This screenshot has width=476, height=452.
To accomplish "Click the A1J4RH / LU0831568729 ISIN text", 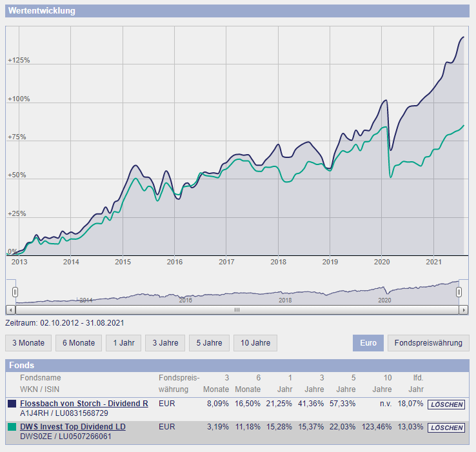I will point(64,413).
